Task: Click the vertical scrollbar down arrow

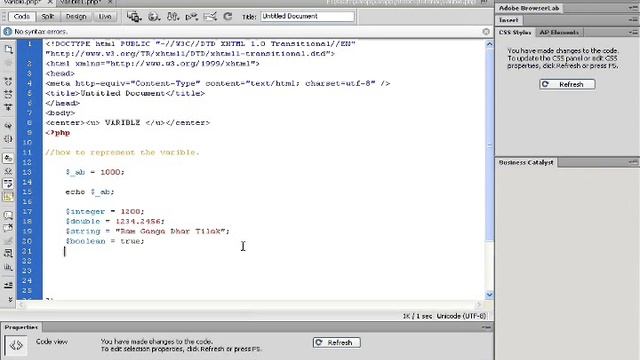Action: [x=489, y=295]
